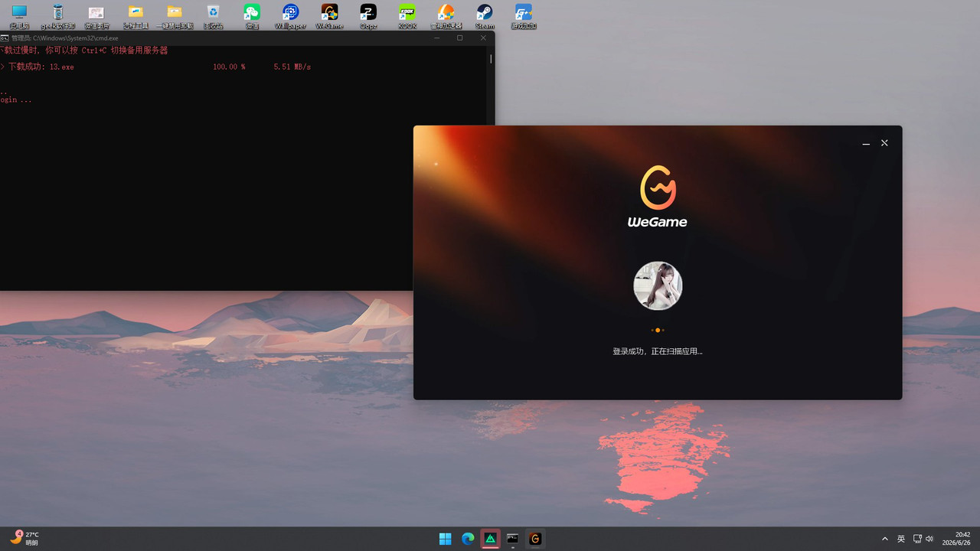Select the 远程工具 folder on desktop
Image resolution: width=980 pixels, height=551 pixels.
point(136,15)
